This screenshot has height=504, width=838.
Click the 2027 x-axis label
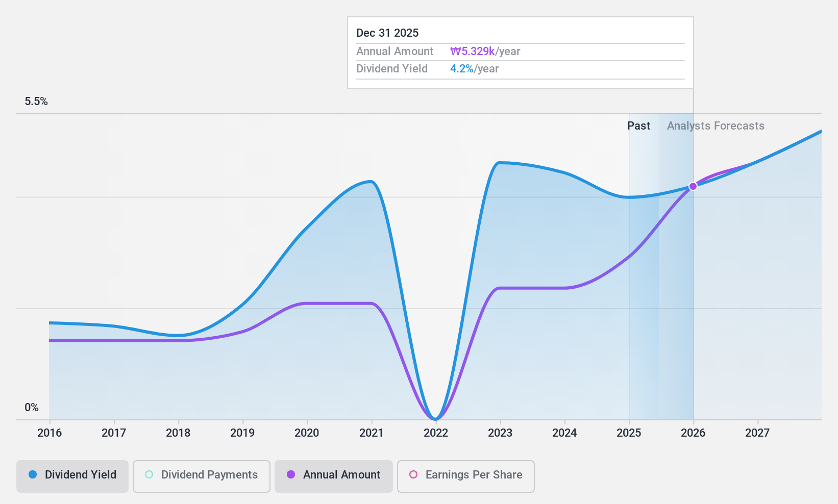point(757,433)
